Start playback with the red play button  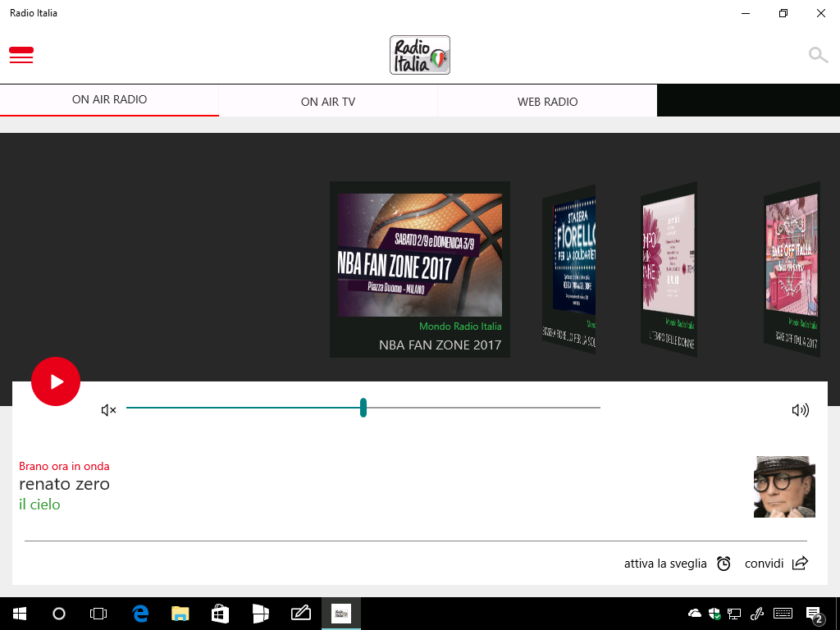[x=56, y=381]
